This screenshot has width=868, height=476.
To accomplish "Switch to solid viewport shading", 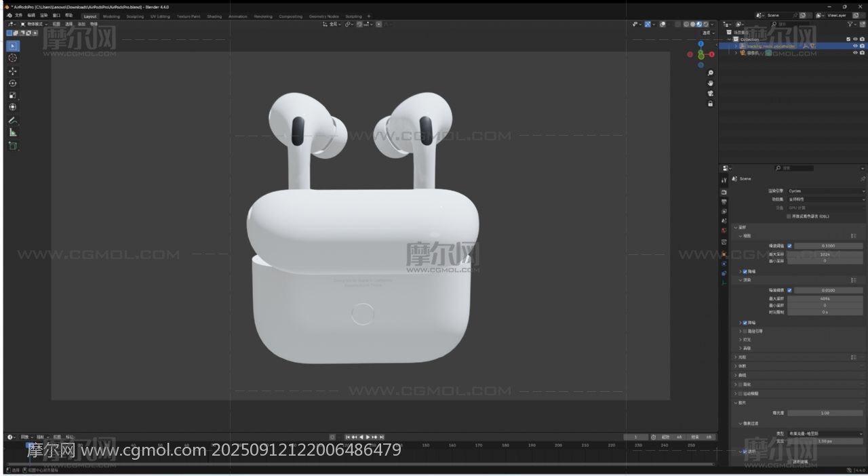I will (693, 24).
